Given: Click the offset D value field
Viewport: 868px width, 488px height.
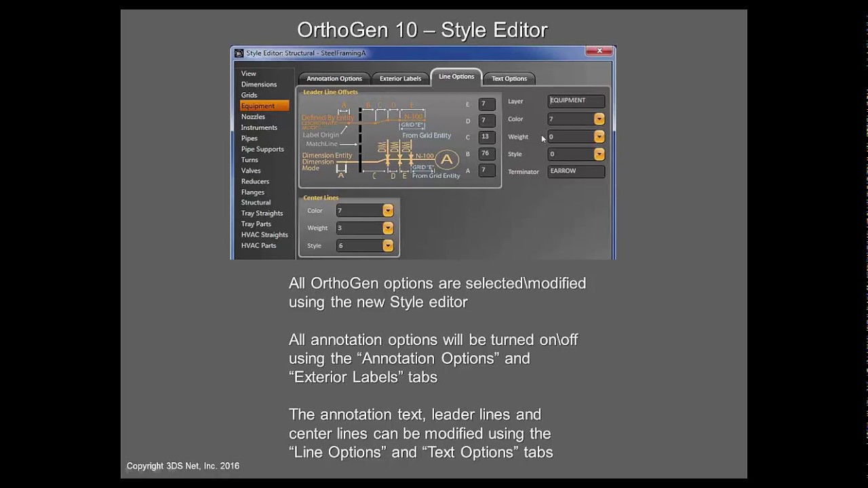Looking at the screenshot, I should point(487,121).
